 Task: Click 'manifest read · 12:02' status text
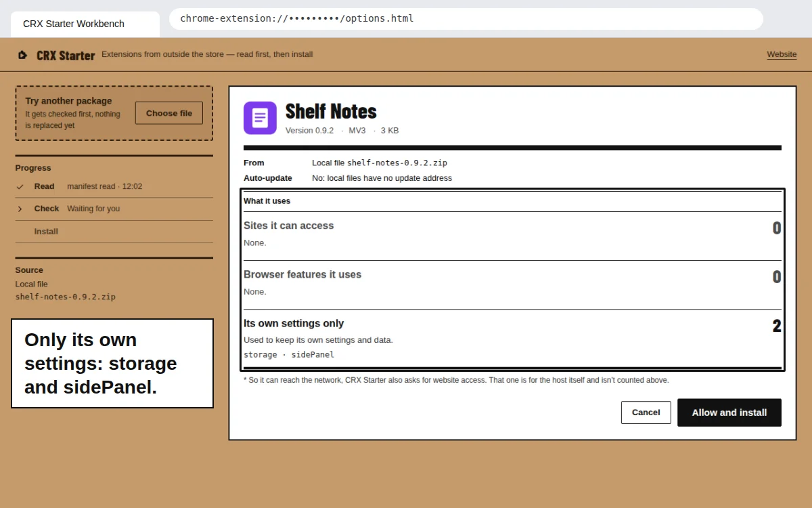(x=105, y=186)
